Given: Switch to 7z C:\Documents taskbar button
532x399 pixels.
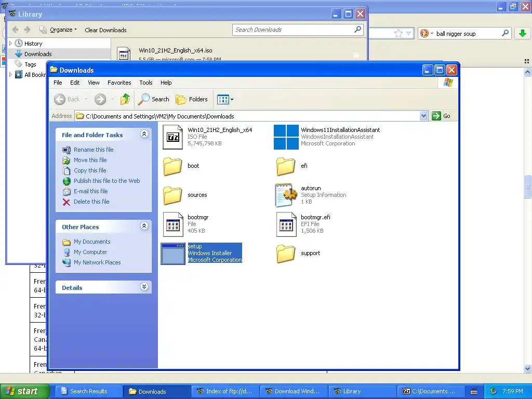Looking at the screenshot, I should click(430, 391).
